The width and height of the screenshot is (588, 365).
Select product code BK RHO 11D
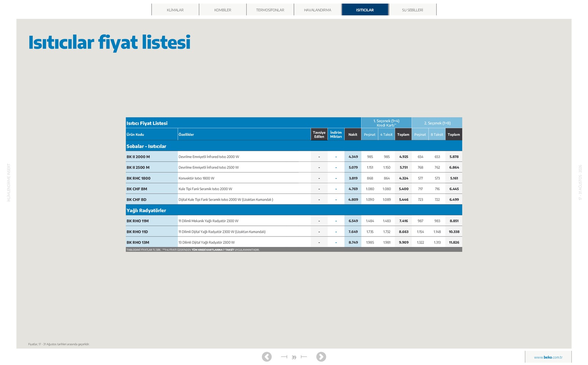137,232
